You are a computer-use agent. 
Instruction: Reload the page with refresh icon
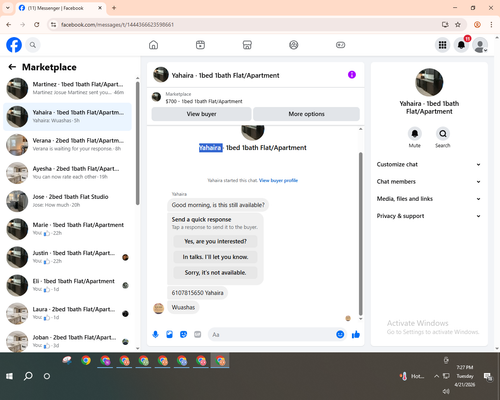point(37,24)
